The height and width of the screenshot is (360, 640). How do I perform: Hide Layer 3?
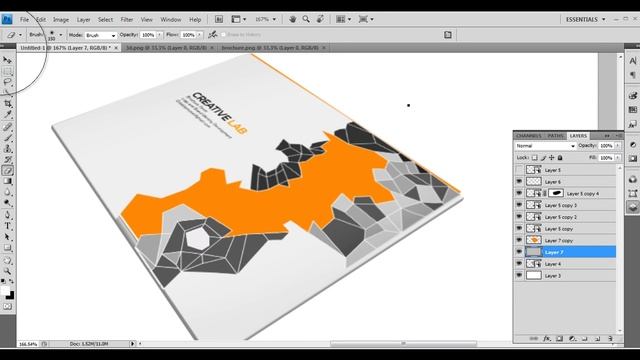519,276
